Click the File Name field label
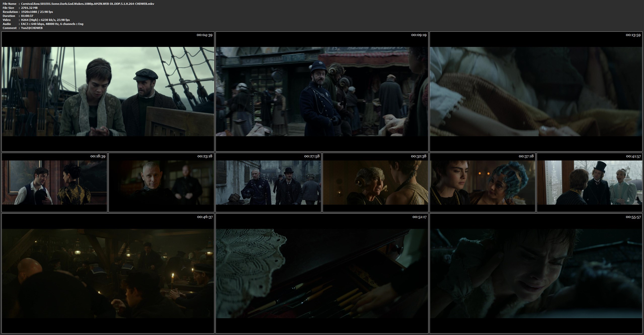 [x=10, y=4]
